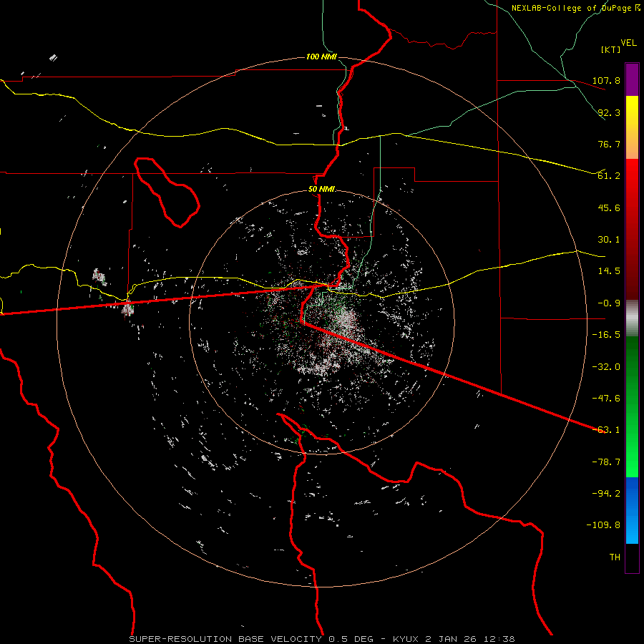This screenshot has height=644, width=644.
Task: Click the NEXLAB-College of DuPage label
Action: [571, 8]
